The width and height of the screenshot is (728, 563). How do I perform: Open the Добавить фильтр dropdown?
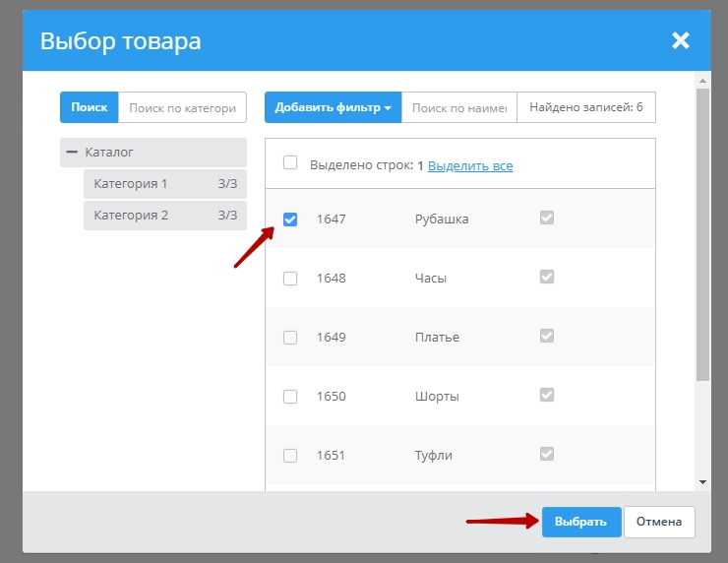[x=333, y=107]
